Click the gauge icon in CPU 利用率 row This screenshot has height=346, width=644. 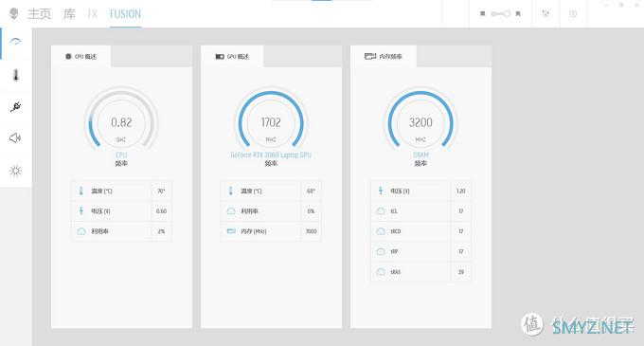point(81,231)
